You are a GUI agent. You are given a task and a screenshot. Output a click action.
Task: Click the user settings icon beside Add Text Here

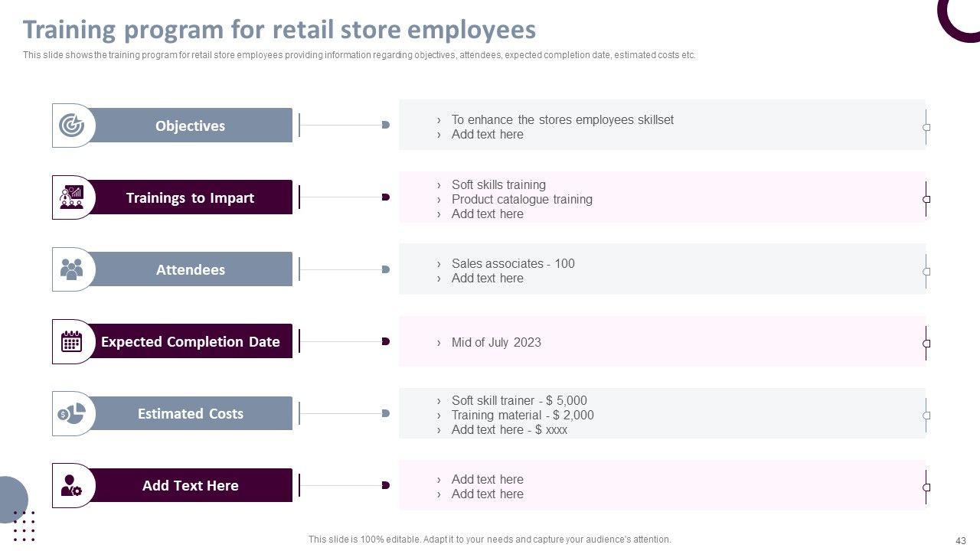(x=72, y=486)
